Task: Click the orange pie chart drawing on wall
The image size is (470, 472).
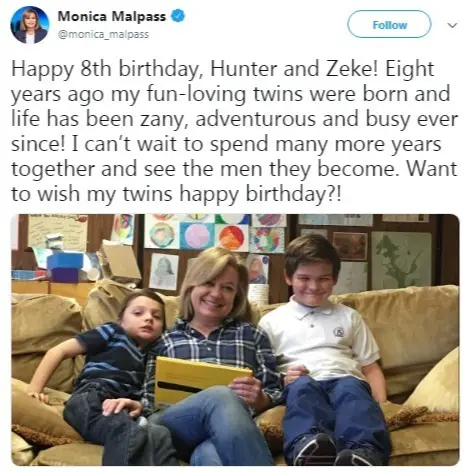Action: pos(232,238)
